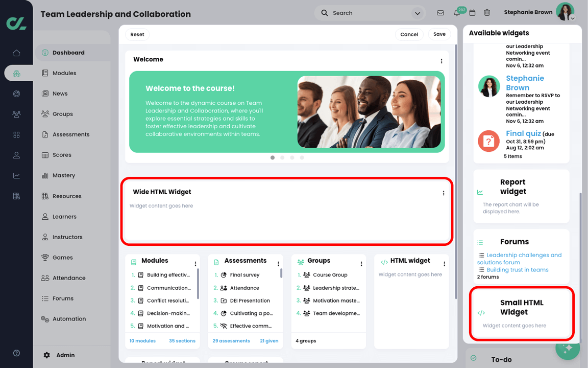Open Dashboard in course menu

pyautogui.click(x=73, y=53)
